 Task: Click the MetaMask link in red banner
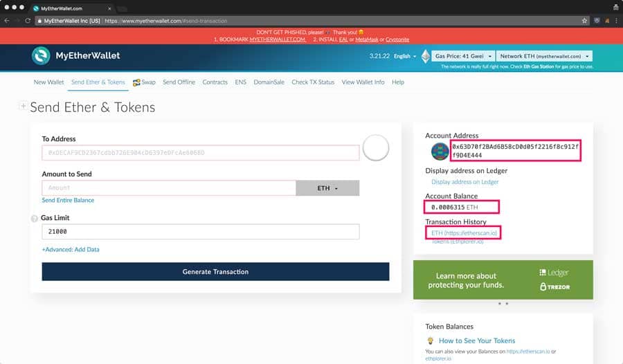pos(367,39)
